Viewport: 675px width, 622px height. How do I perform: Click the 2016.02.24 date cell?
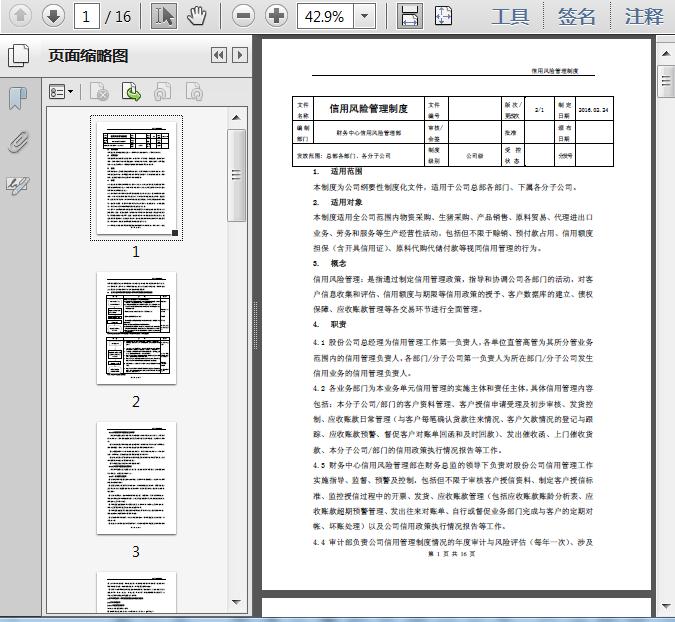(x=593, y=110)
